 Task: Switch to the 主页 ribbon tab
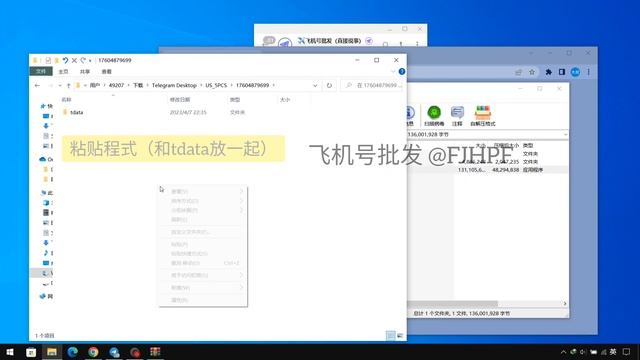pyautogui.click(x=63, y=71)
